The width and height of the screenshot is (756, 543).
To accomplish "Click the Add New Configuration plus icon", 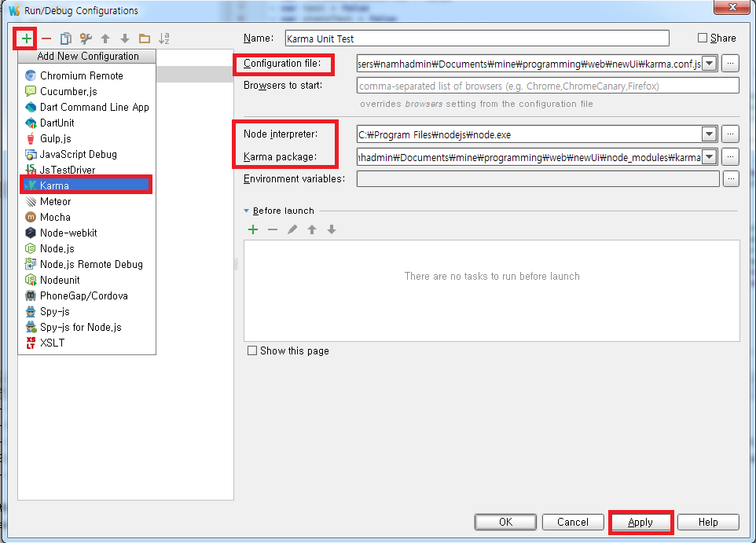I will click(24, 38).
